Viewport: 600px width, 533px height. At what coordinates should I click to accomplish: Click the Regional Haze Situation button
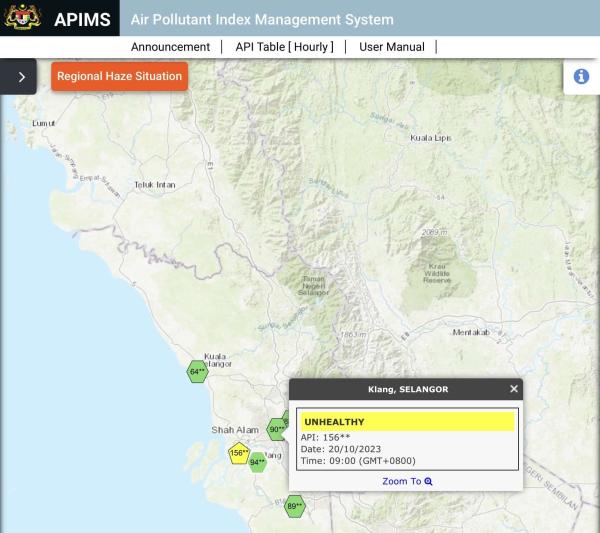[119, 76]
